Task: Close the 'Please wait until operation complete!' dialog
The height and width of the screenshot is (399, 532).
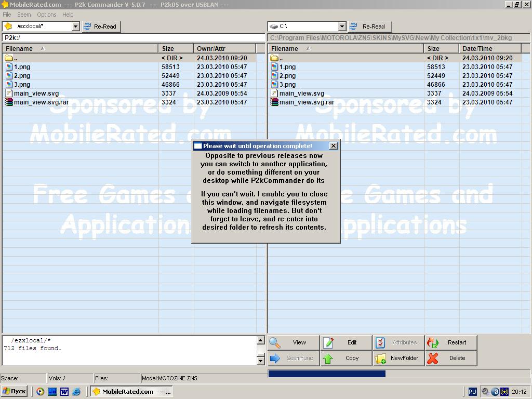Action: (334, 146)
